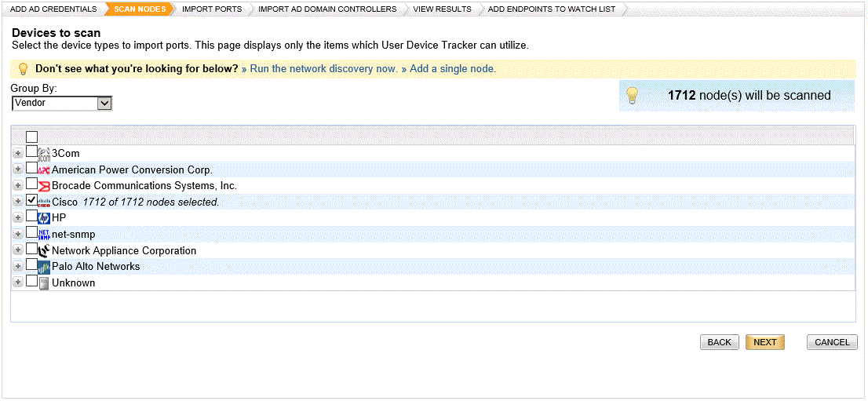The height and width of the screenshot is (401, 868).
Task: Go to Import Ports step
Action: (211, 9)
